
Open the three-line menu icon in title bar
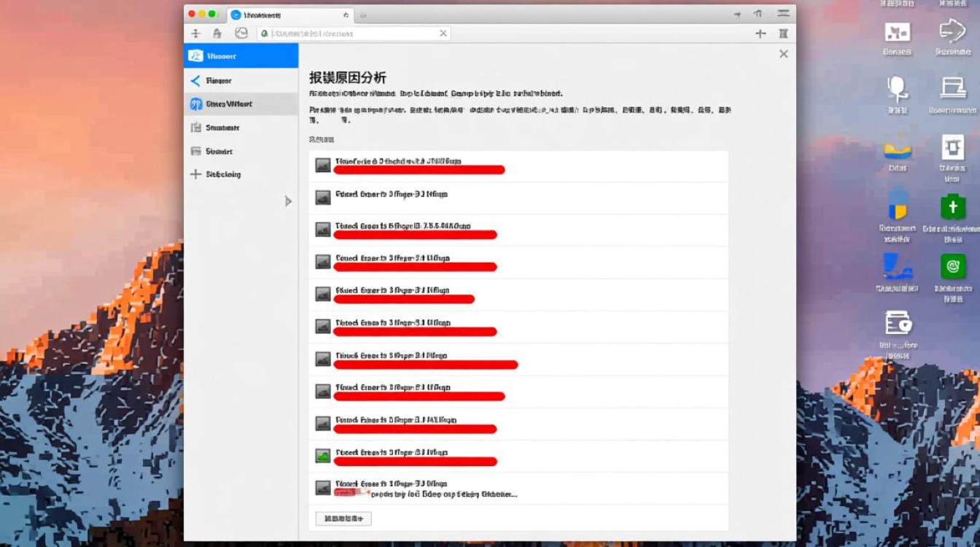tap(784, 14)
